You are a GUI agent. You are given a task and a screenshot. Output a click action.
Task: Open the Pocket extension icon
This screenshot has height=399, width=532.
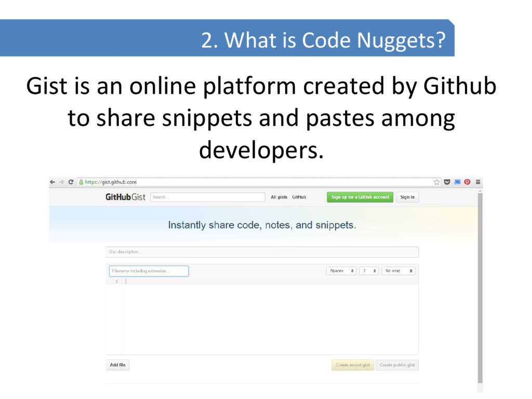[447, 182]
